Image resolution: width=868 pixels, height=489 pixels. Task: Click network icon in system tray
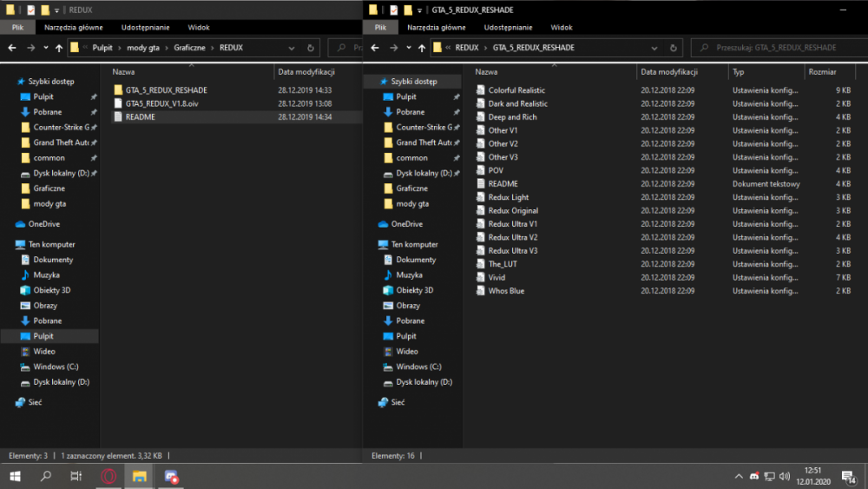[769, 476]
